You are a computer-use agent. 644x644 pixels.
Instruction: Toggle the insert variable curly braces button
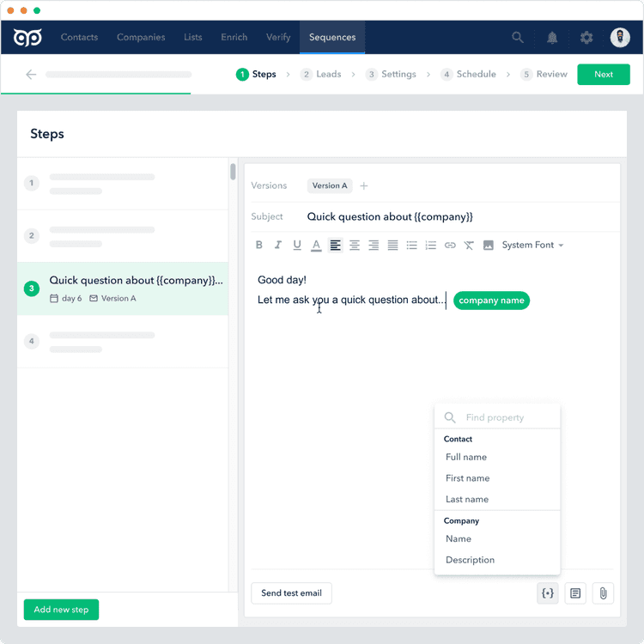(x=548, y=593)
